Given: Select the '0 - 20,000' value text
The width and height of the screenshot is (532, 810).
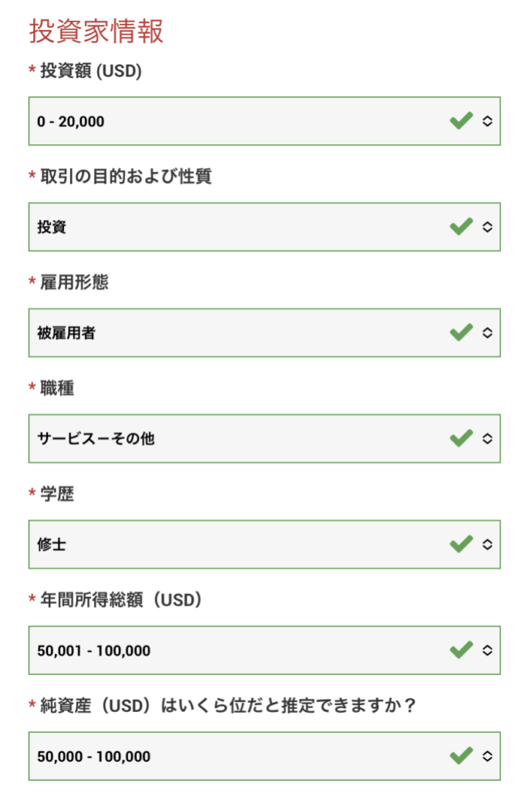Looking at the screenshot, I should point(71,121).
